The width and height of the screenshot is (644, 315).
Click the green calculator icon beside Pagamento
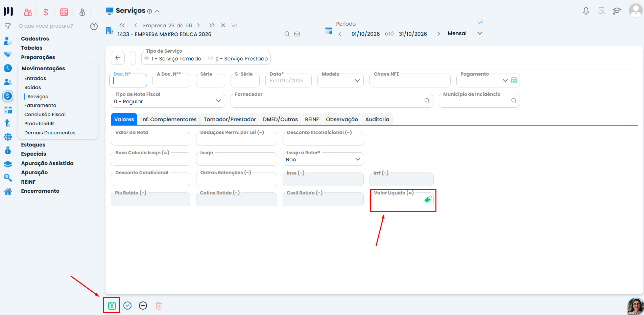coord(514,80)
